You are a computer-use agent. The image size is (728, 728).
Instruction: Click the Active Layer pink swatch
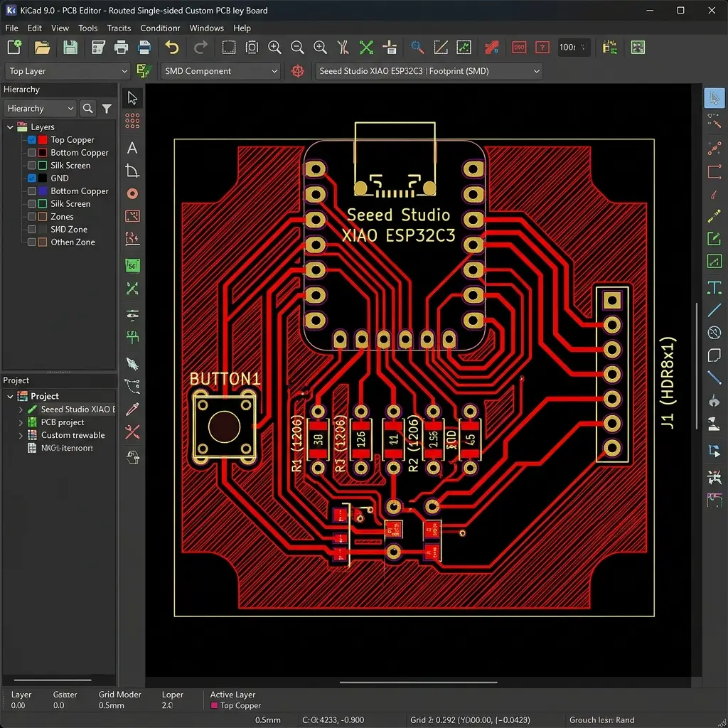click(x=214, y=705)
